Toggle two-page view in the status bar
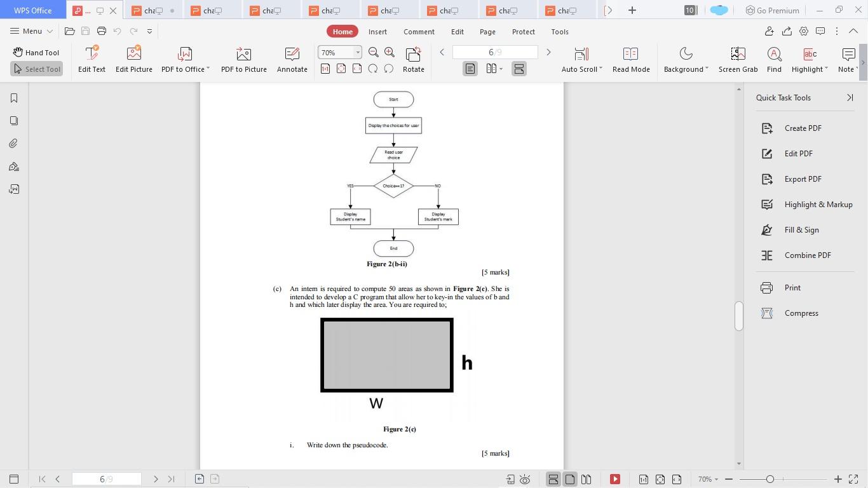 (586, 479)
